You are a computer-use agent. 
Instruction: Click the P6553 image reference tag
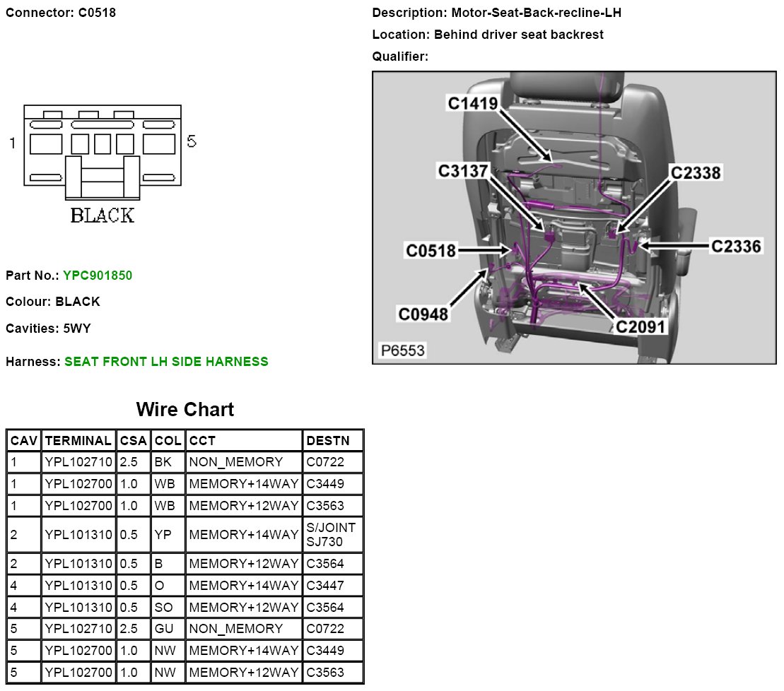(x=402, y=350)
